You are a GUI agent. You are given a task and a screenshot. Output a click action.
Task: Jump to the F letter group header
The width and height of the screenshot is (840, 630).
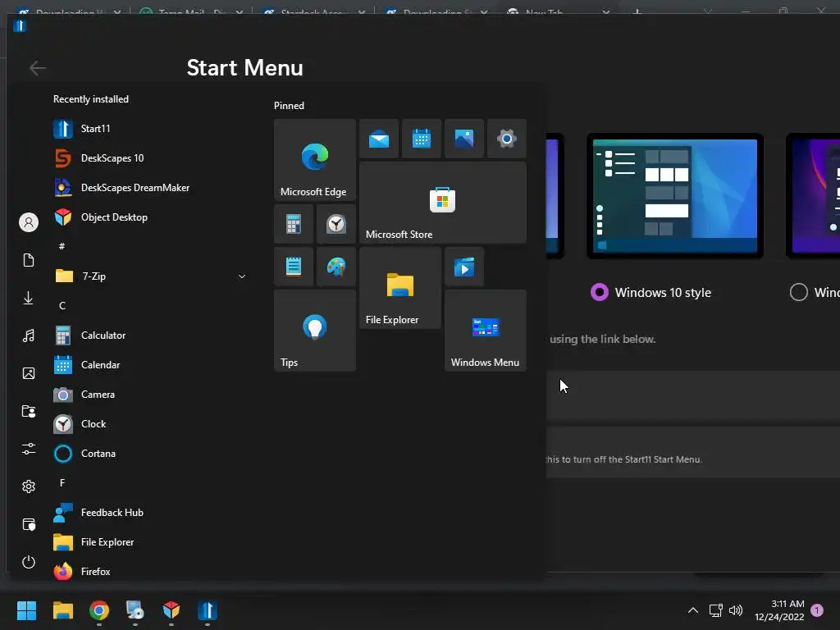coord(62,483)
